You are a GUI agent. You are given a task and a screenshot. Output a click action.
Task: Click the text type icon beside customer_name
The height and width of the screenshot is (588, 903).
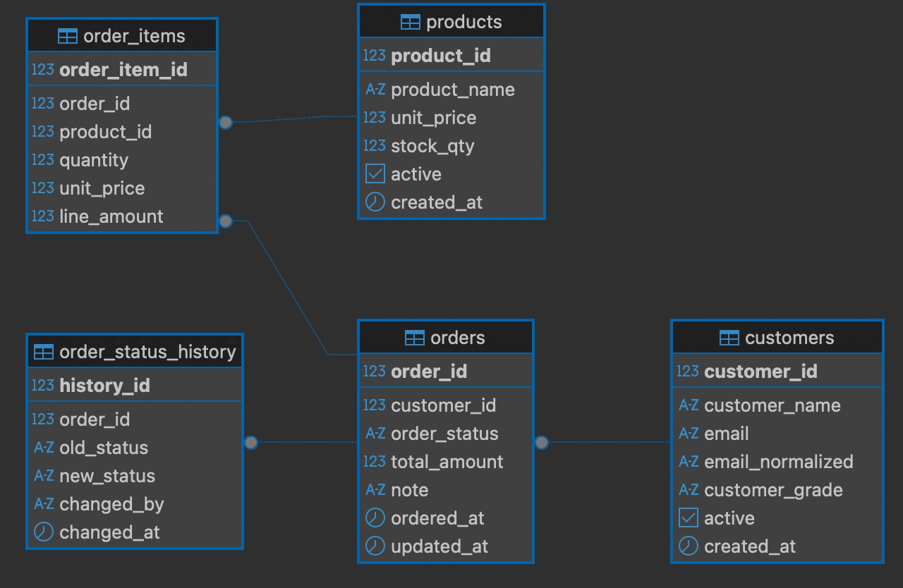tap(688, 405)
